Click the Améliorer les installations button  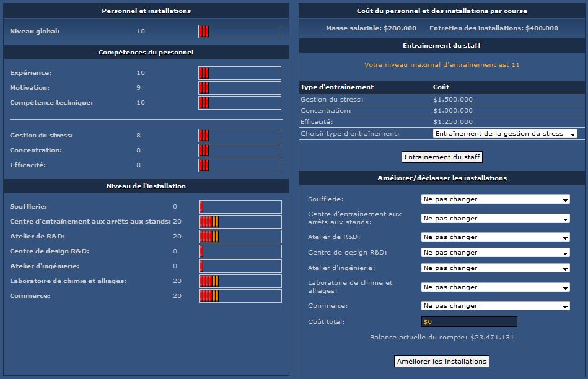(x=441, y=362)
